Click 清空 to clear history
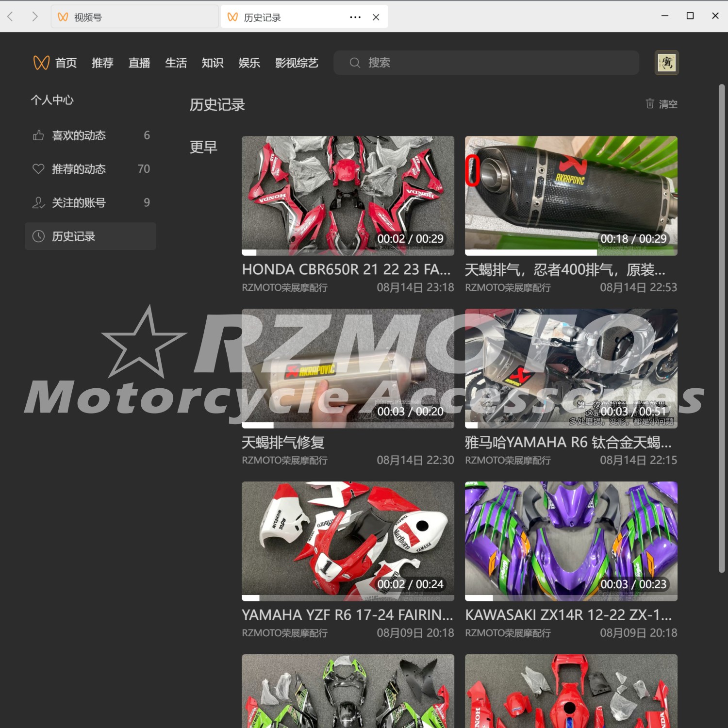 [x=668, y=104]
